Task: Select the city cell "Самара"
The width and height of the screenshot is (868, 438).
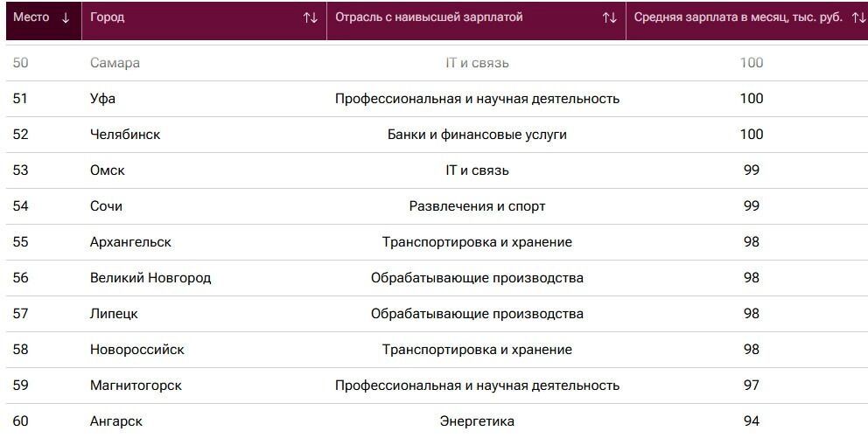Action: click(115, 63)
